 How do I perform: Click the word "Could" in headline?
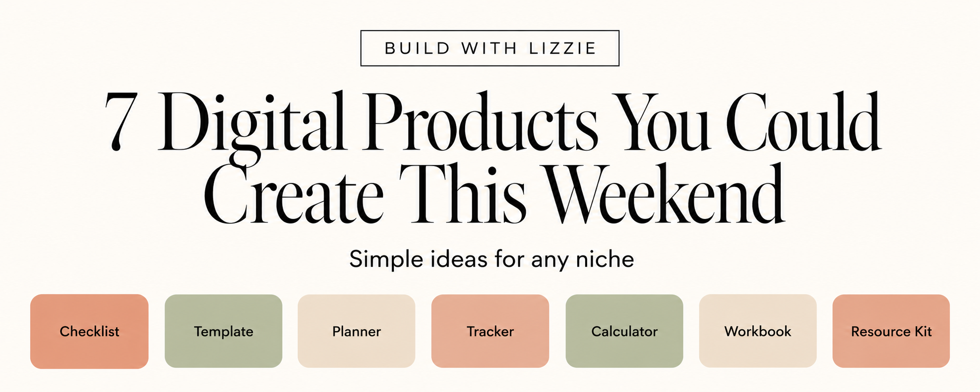(x=804, y=121)
